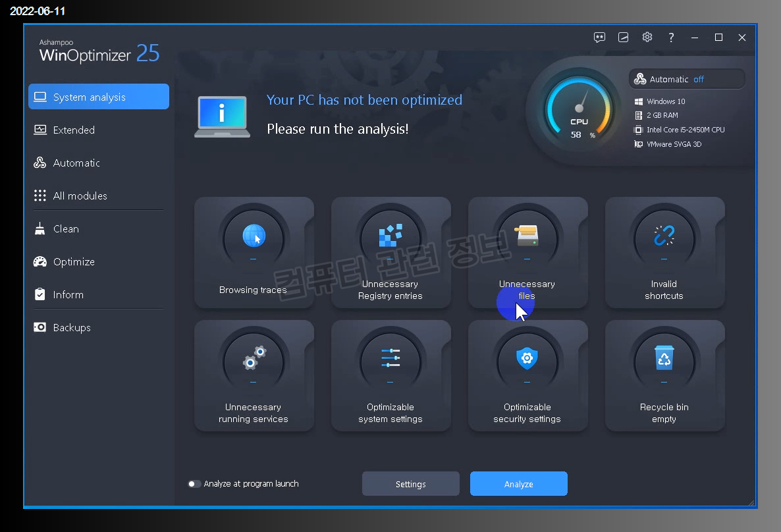This screenshot has width=781, height=532.
Task: Click the CPU gauge meter
Action: click(x=579, y=109)
